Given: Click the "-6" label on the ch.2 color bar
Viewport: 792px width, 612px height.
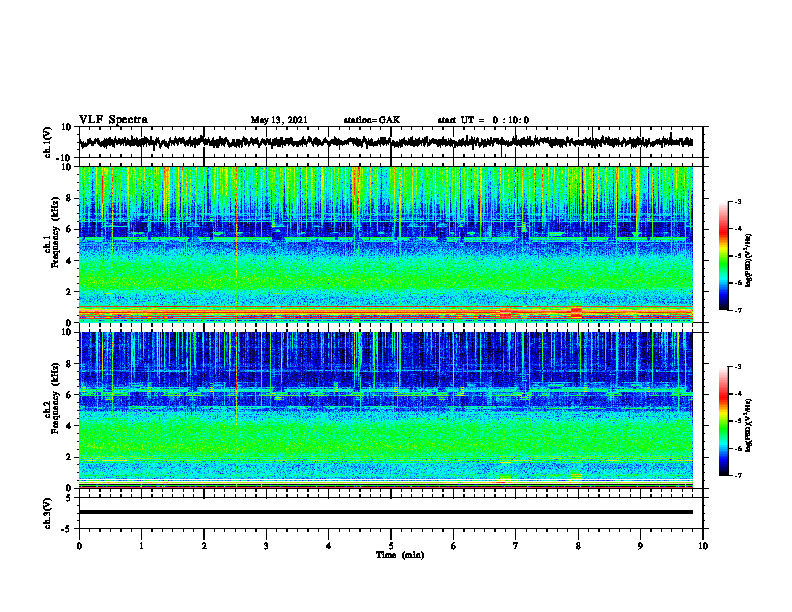Looking at the screenshot, I should click(x=737, y=448).
